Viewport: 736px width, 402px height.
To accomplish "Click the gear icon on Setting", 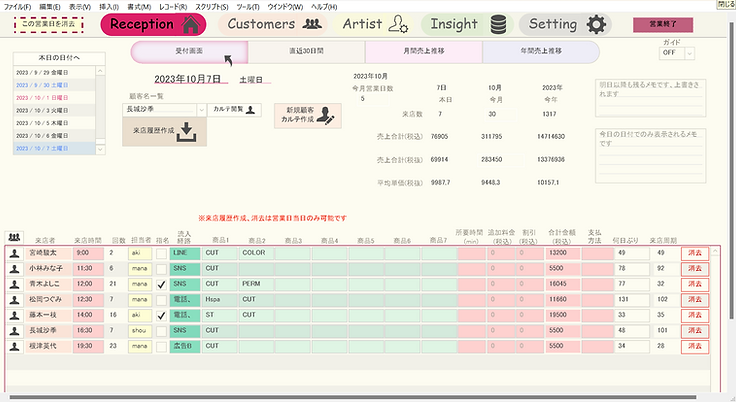I will pos(596,24).
